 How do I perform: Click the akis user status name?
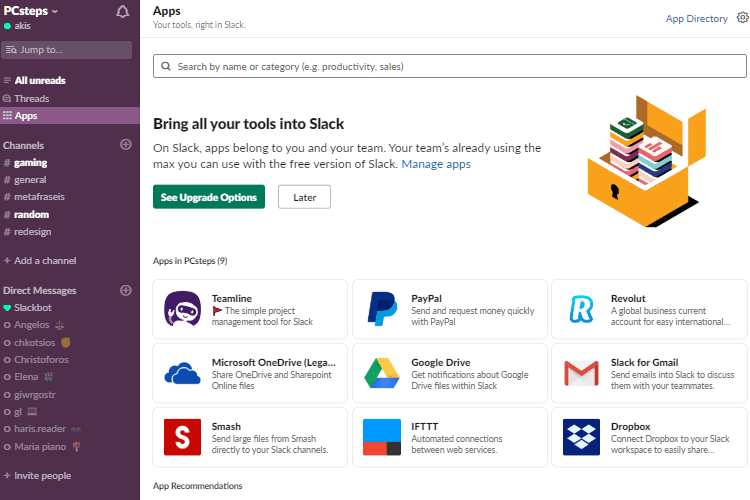coord(22,26)
